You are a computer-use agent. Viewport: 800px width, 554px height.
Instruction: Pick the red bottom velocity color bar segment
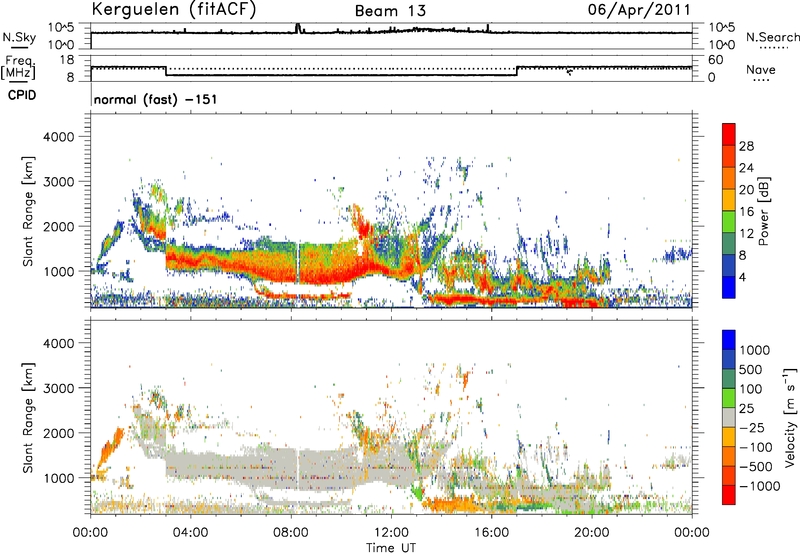click(x=729, y=495)
